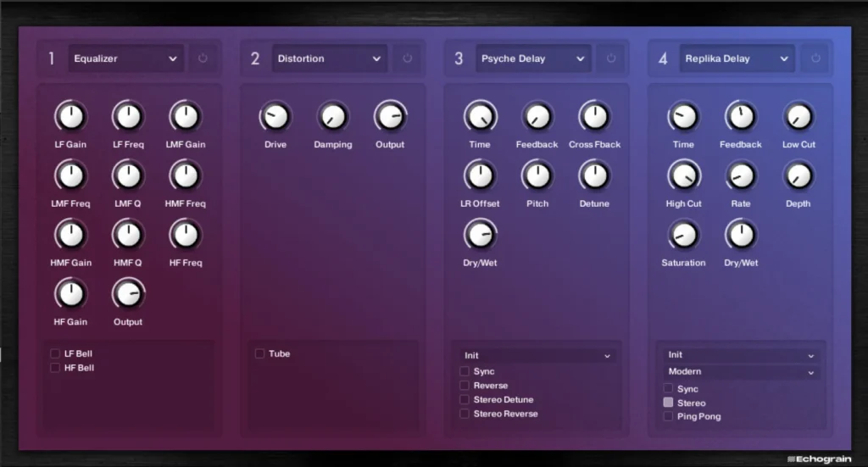The height and width of the screenshot is (467, 868).
Task: Click the Drive knob in Distortion
Action: coord(275,117)
